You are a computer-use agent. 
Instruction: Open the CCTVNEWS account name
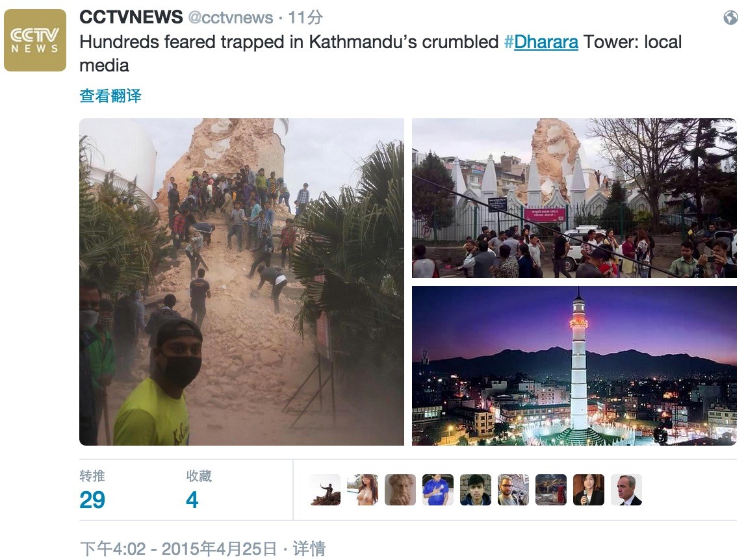(131, 17)
